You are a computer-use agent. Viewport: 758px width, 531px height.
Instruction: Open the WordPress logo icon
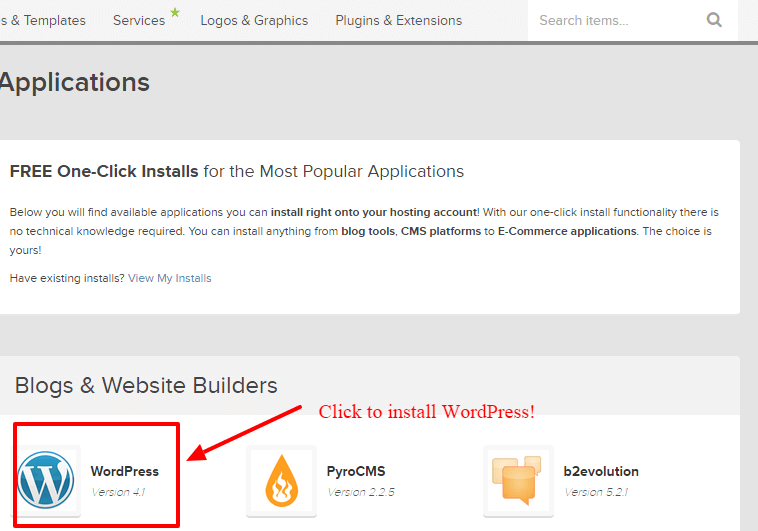(46, 480)
